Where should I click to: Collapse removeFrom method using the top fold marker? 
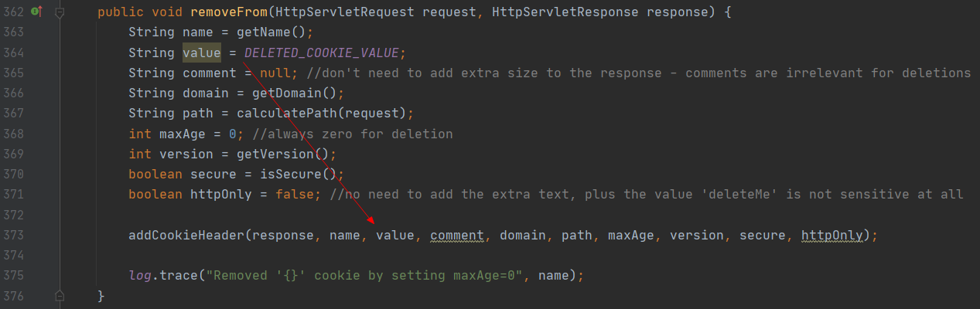(x=60, y=12)
